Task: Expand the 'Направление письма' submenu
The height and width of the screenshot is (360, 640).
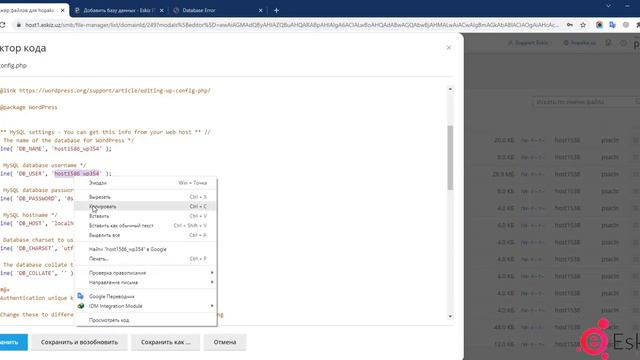Action: [x=147, y=282]
